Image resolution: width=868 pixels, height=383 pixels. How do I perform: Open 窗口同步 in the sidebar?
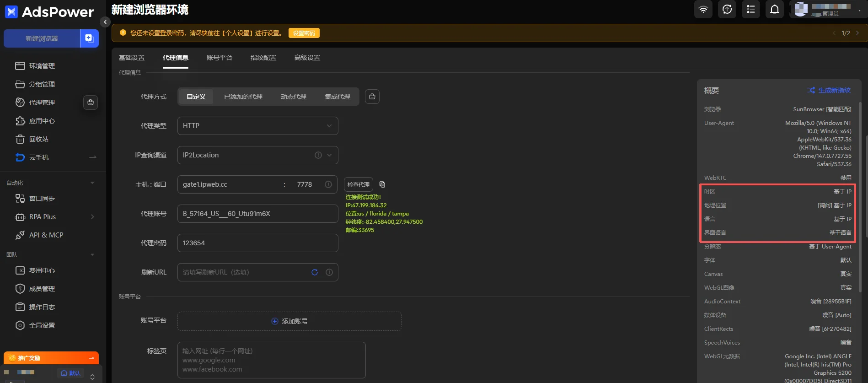click(x=42, y=199)
